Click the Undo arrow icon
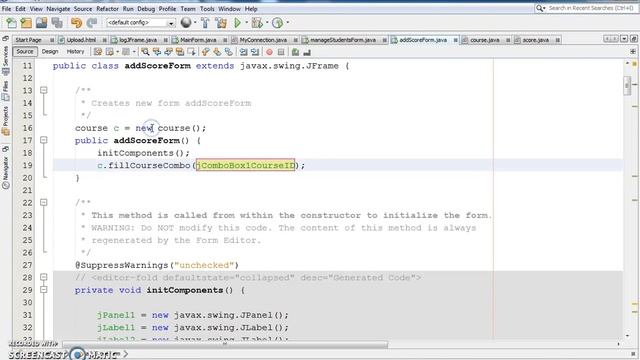 [x=76, y=23]
